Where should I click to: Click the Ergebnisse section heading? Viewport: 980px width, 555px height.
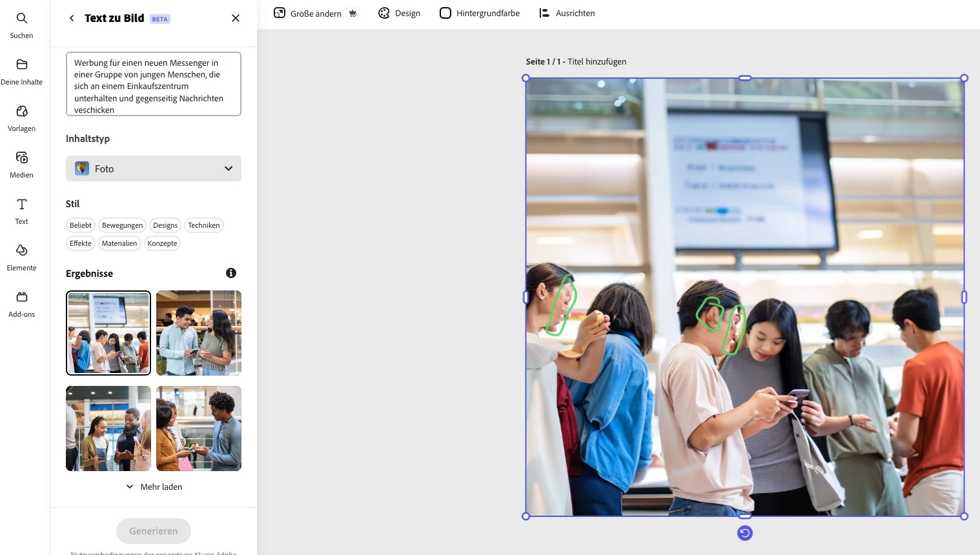89,274
